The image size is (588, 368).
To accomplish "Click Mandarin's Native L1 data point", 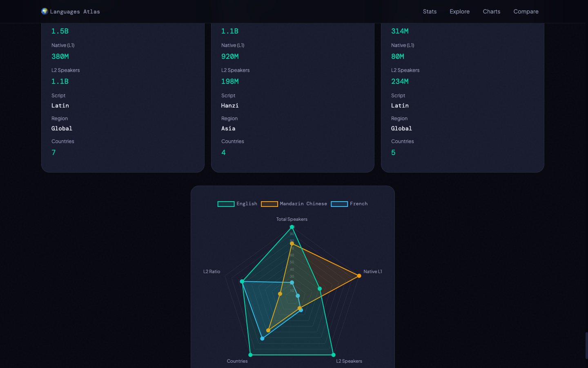I will pyautogui.click(x=359, y=276).
